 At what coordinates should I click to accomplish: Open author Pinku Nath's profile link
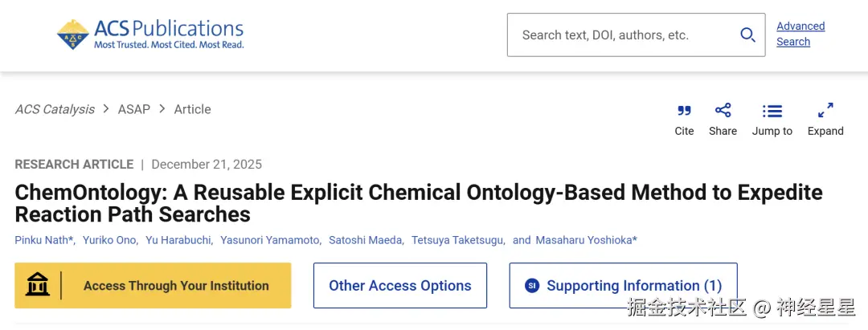43,240
